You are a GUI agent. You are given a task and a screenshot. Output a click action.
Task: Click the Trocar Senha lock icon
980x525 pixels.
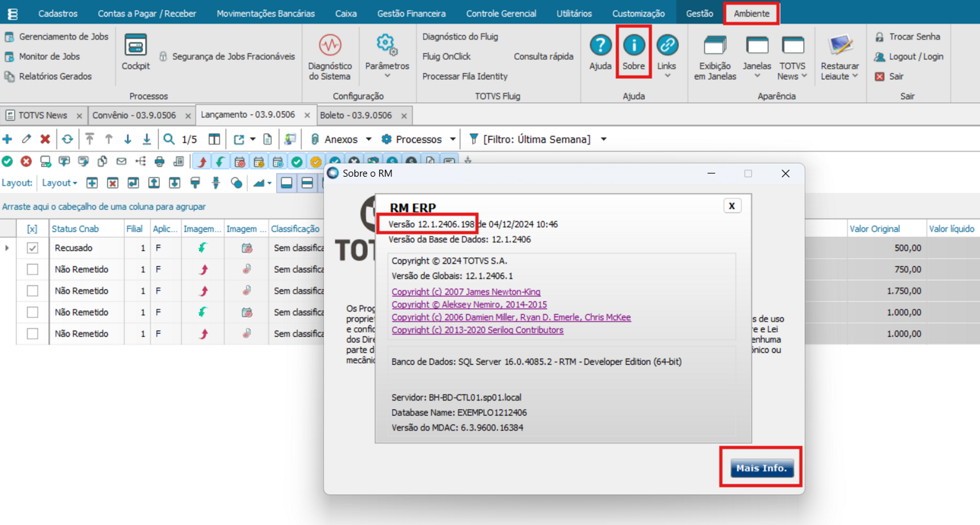point(880,37)
